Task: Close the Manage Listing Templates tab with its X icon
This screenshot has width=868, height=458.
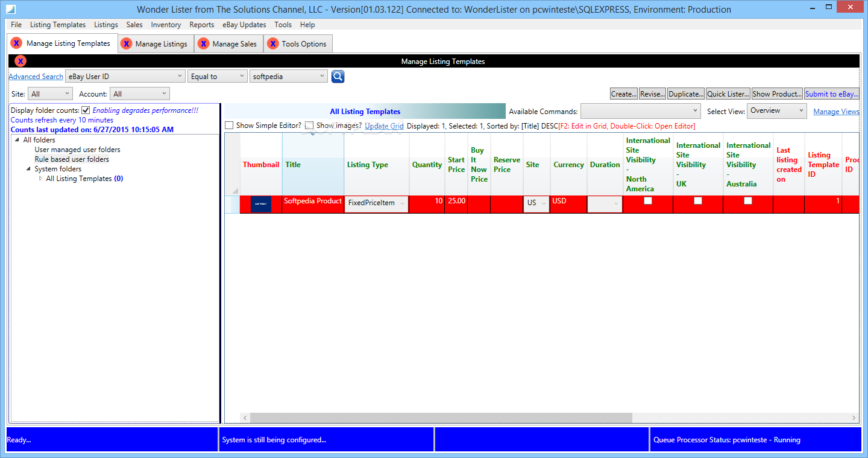Action: [x=16, y=43]
